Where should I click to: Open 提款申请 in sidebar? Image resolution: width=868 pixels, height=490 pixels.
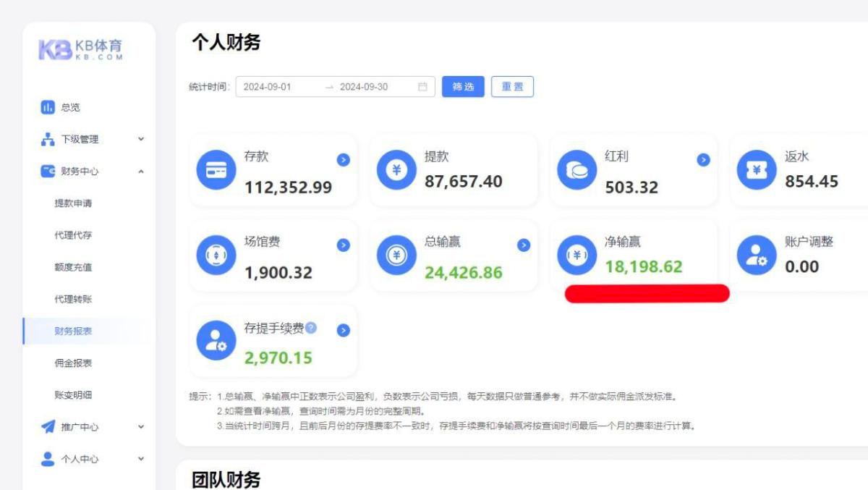tap(73, 203)
